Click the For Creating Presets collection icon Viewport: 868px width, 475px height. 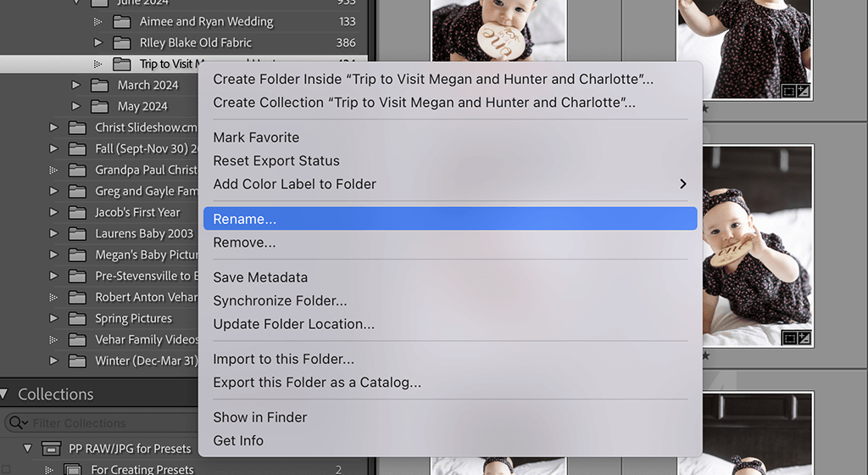pos(73,469)
